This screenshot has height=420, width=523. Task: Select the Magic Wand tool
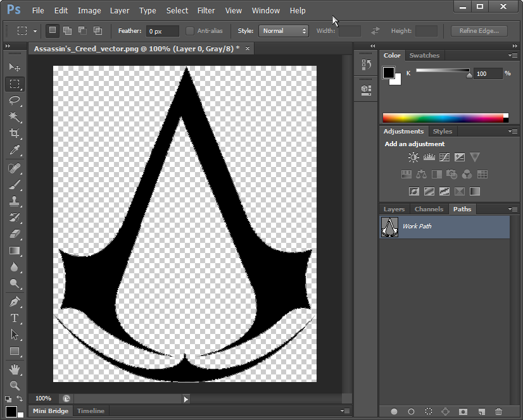(x=15, y=117)
